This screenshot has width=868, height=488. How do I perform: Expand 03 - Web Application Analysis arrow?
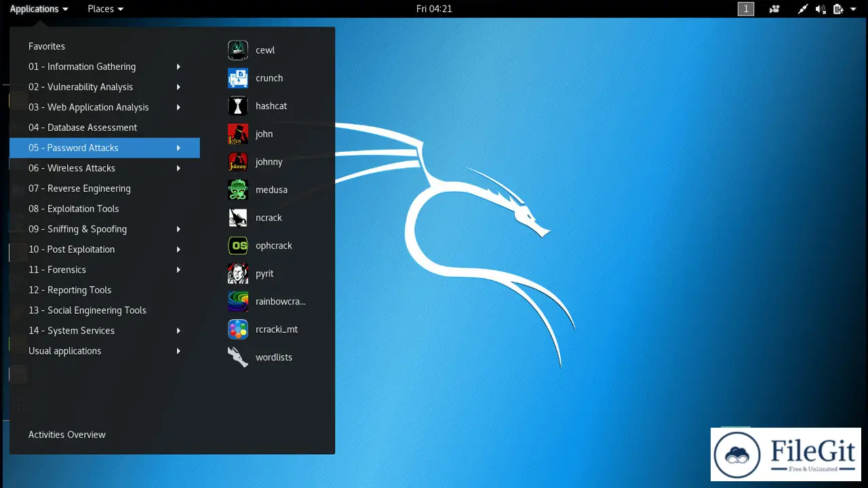coord(178,107)
